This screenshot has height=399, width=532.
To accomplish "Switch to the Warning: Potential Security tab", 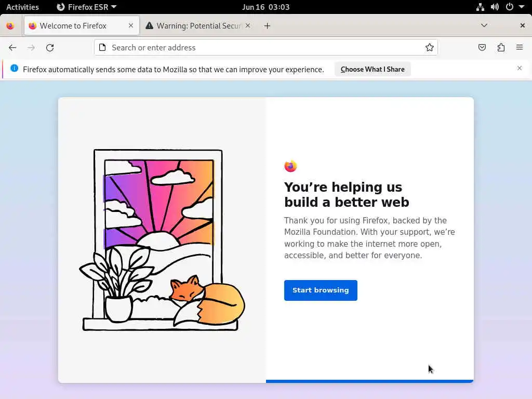I will 198,26.
